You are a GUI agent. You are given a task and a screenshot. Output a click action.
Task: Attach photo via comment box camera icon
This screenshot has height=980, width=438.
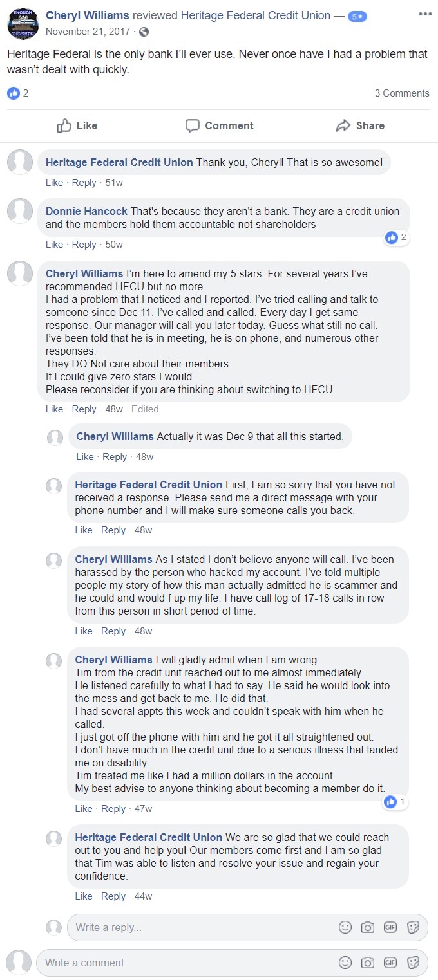point(368,963)
